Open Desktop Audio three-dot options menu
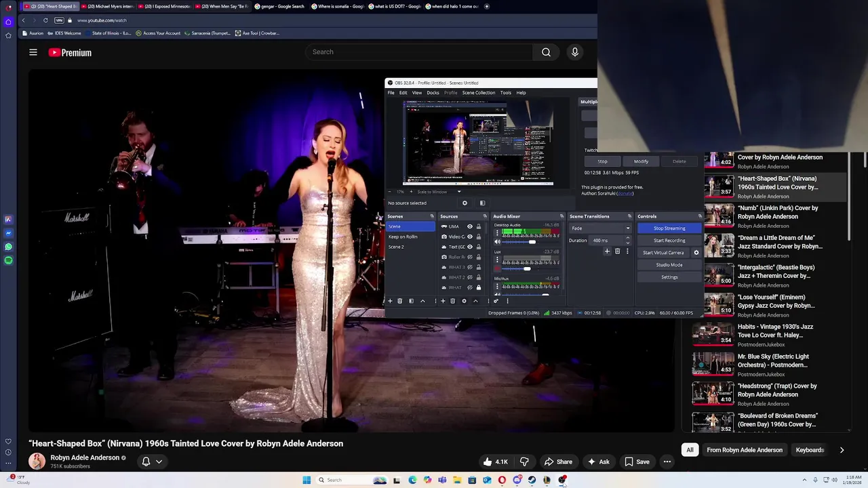This screenshot has height=488, width=868. 497,232
